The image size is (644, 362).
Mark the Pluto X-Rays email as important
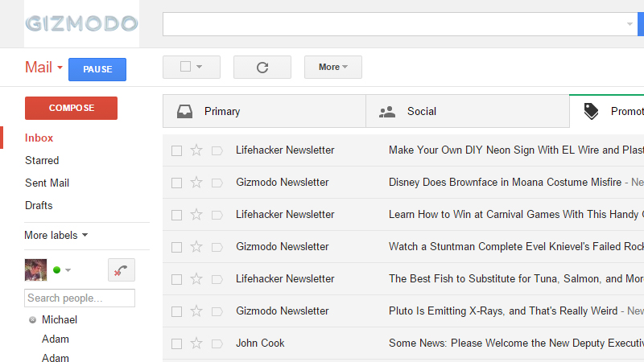[x=217, y=311]
